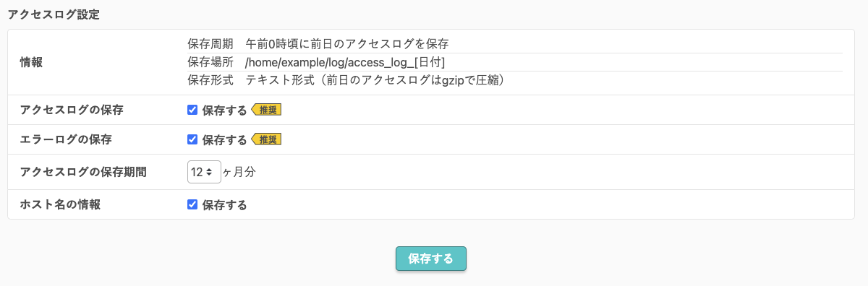Click the 保存する label for アクセスログの保存

tap(225, 110)
